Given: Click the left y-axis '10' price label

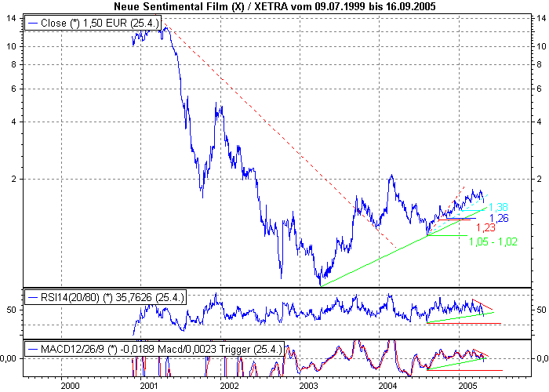Looking at the screenshot, I should (x=11, y=46).
